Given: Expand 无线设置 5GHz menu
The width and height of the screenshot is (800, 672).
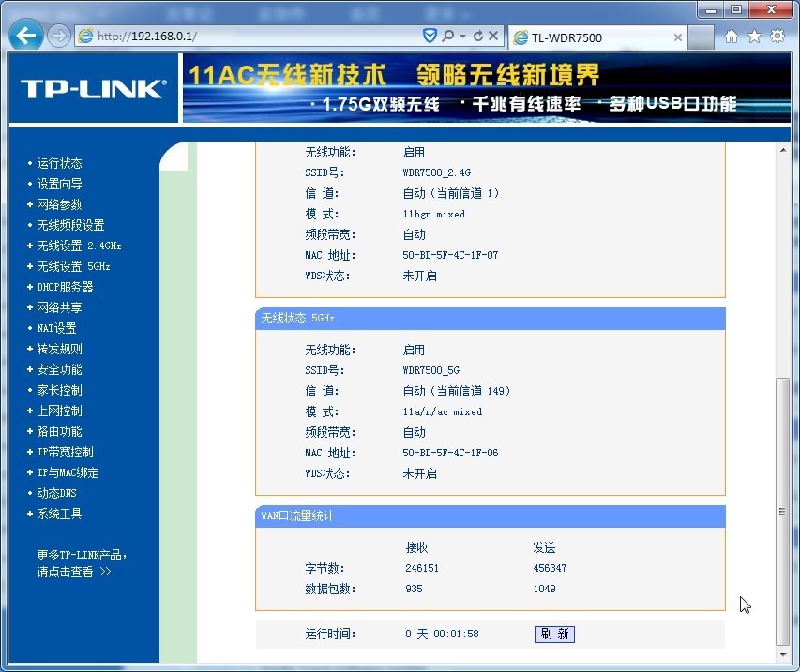Looking at the screenshot, I should click(x=73, y=266).
